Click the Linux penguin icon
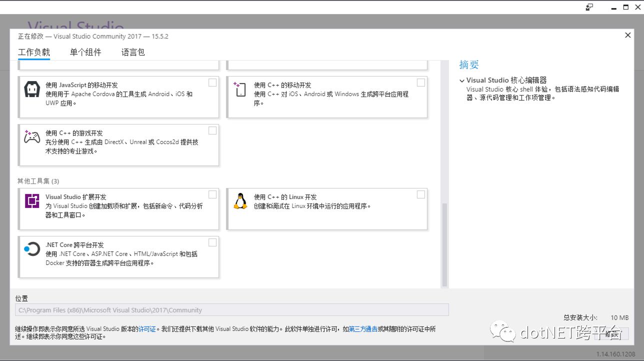This screenshot has width=644, height=361. tap(240, 201)
